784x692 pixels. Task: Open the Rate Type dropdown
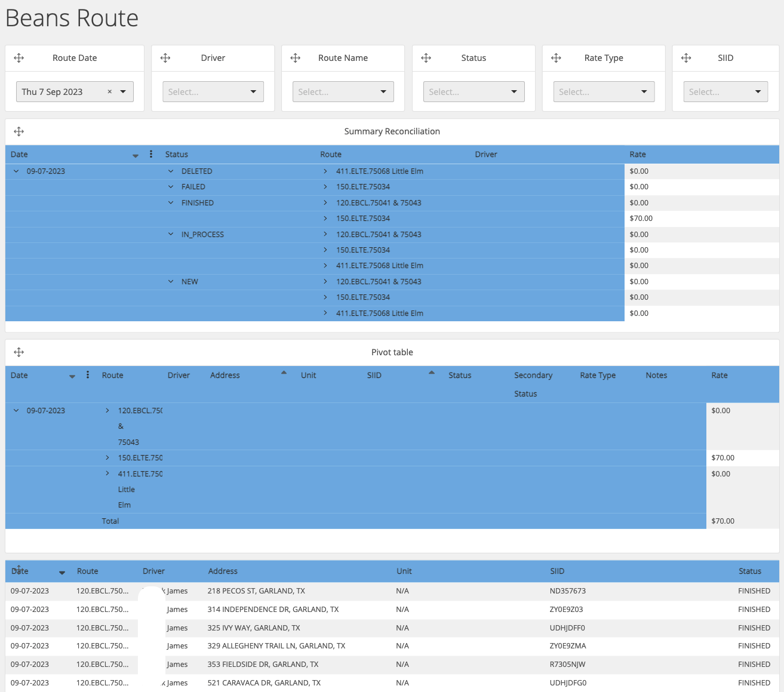pos(604,91)
